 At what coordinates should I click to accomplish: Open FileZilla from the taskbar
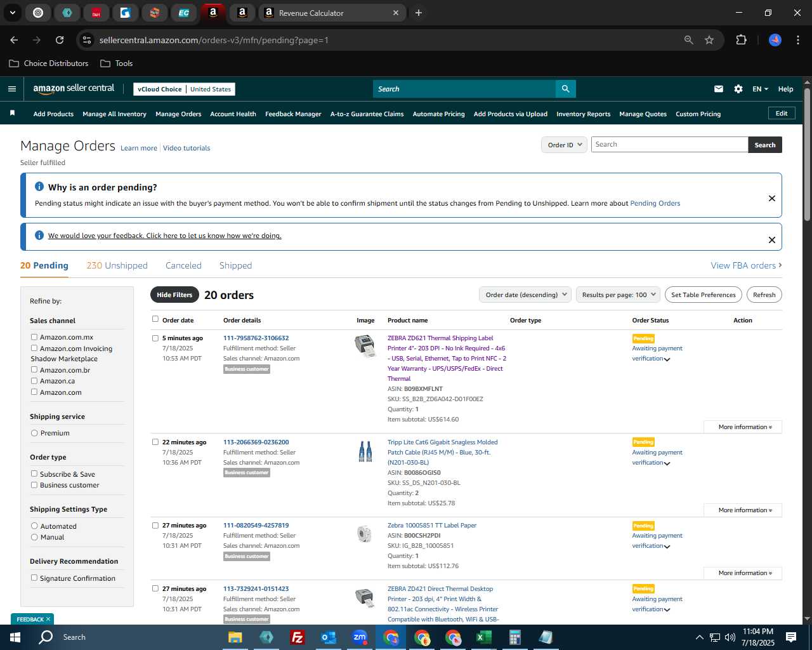point(297,637)
